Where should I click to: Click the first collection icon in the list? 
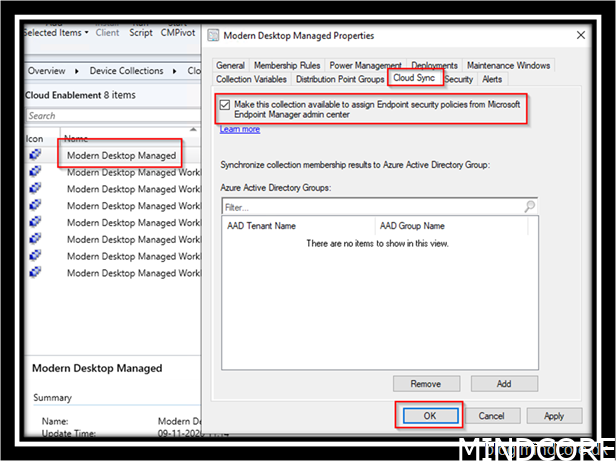click(35, 155)
